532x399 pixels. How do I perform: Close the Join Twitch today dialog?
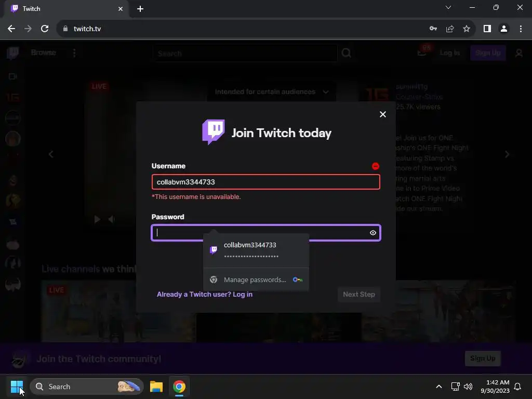click(383, 114)
